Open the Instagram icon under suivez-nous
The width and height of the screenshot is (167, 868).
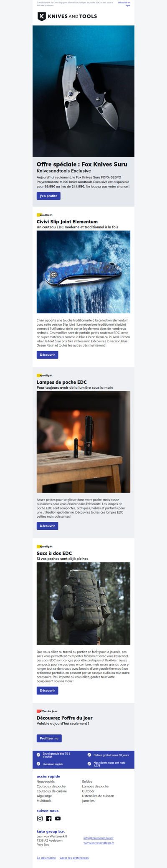(x=40, y=818)
